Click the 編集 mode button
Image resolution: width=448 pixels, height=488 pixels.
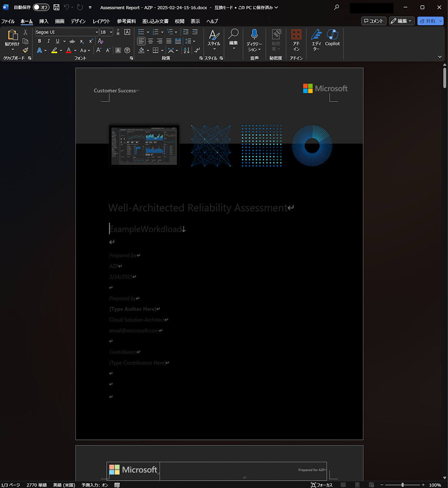402,21
